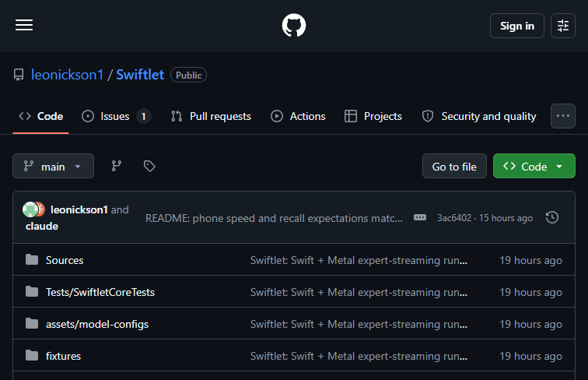Open claude co-author link
The width and height of the screenshot is (588, 380).
click(x=42, y=226)
